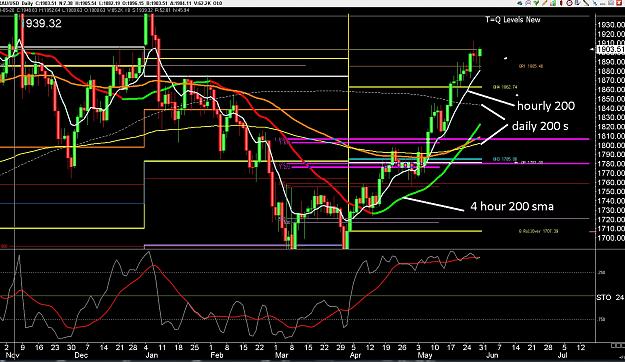Click the 1939.32 price label
The height and width of the screenshot is (362, 625).
point(41,24)
